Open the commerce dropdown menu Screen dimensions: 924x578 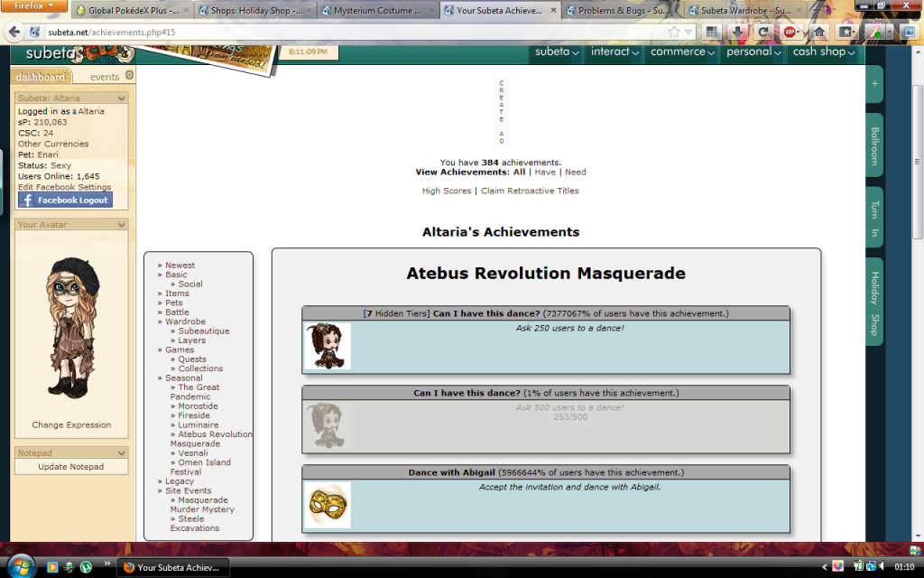(683, 52)
